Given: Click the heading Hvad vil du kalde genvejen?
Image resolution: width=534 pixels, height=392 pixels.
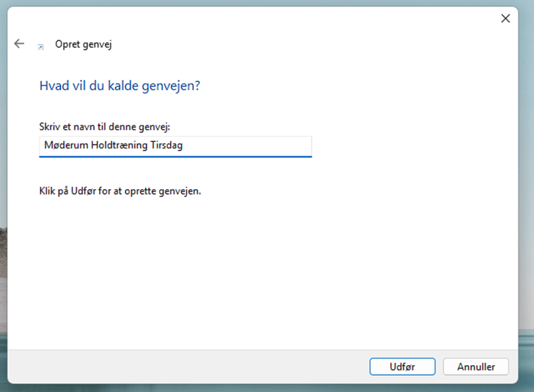Looking at the screenshot, I should point(120,86).
